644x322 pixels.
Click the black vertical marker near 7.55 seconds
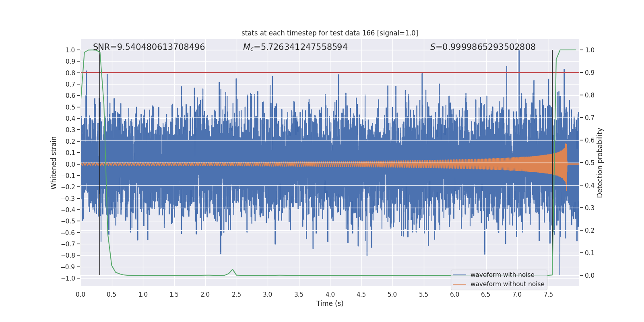coord(552,163)
